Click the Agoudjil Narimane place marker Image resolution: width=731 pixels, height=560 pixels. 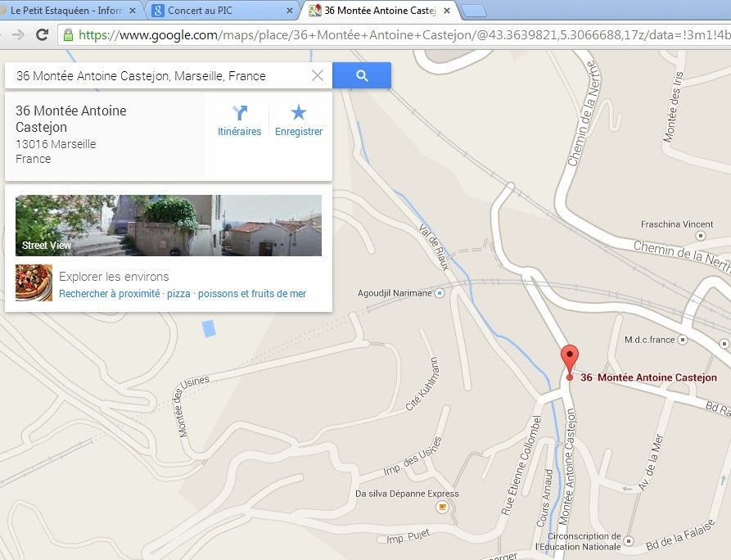pyautogui.click(x=439, y=293)
